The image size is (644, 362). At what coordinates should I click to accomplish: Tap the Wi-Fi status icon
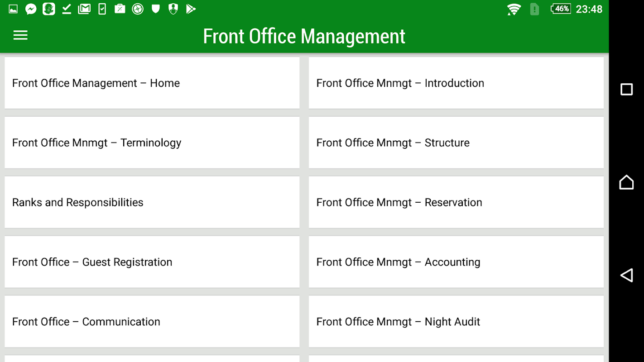click(514, 9)
